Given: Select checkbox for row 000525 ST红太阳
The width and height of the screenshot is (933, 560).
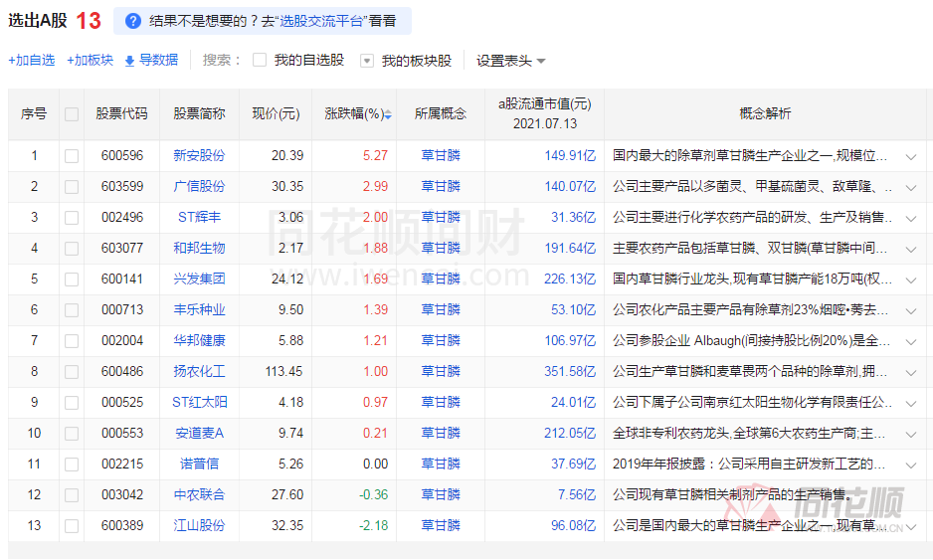Looking at the screenshot, I should [72, 403].
